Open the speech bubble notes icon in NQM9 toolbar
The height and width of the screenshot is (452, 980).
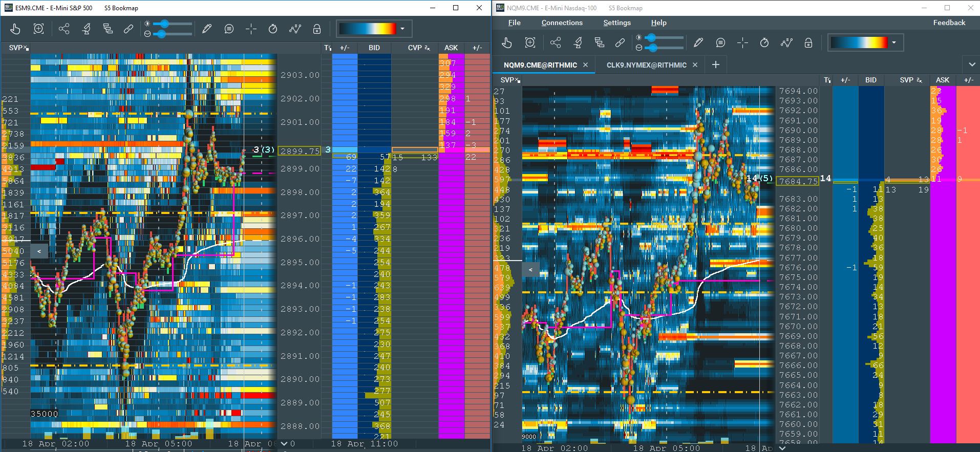(720, 43)
